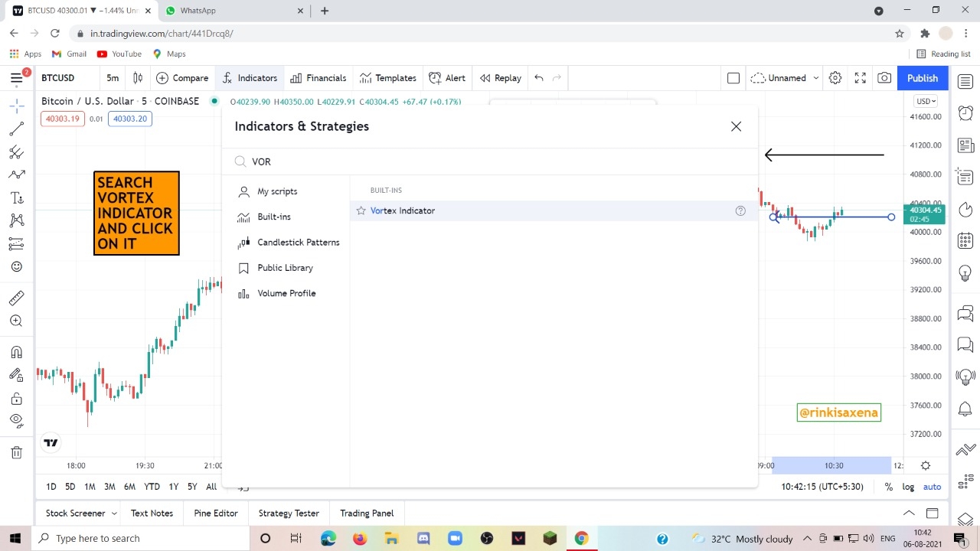
Task: Toggle the log scale option
Action: point(908,487)
